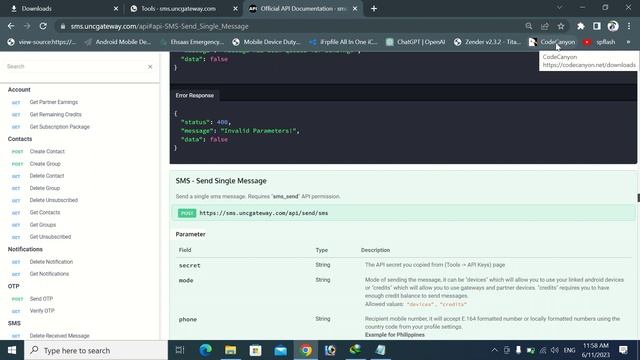Click the zoom magnifier icon in address bar

[x=529, y=26]
